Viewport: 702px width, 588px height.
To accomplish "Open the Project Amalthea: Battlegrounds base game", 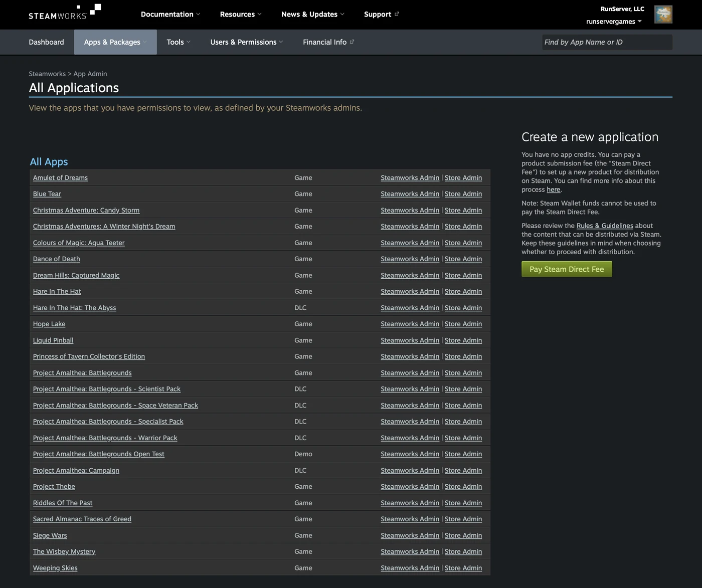I will [82, 372].
